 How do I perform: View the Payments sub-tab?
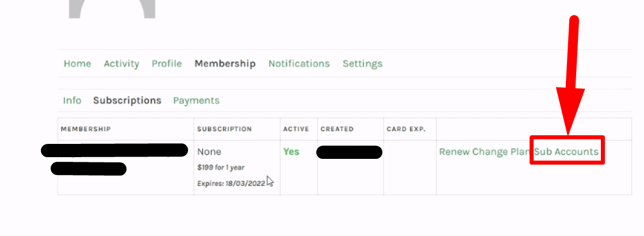(196, 100)
